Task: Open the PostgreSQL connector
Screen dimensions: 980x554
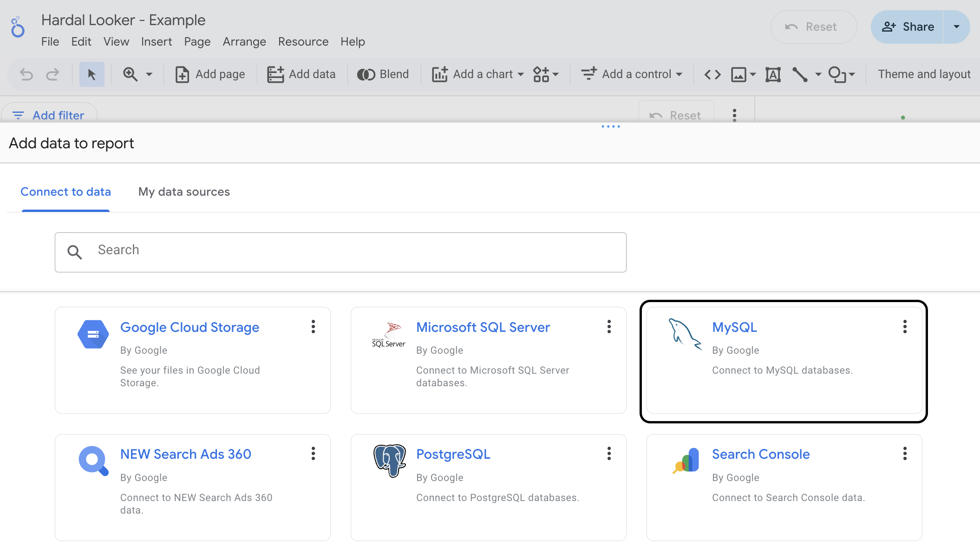Action: [453, 454]
